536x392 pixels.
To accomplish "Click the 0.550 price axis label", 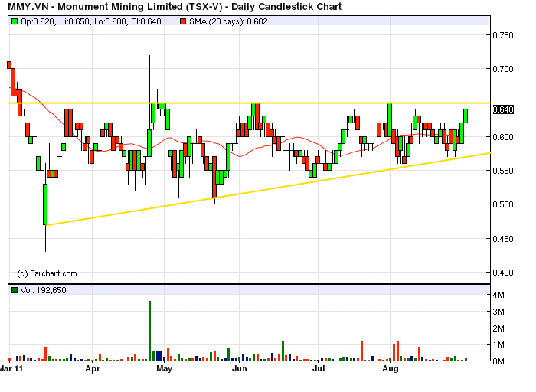I will pos(503,171).
